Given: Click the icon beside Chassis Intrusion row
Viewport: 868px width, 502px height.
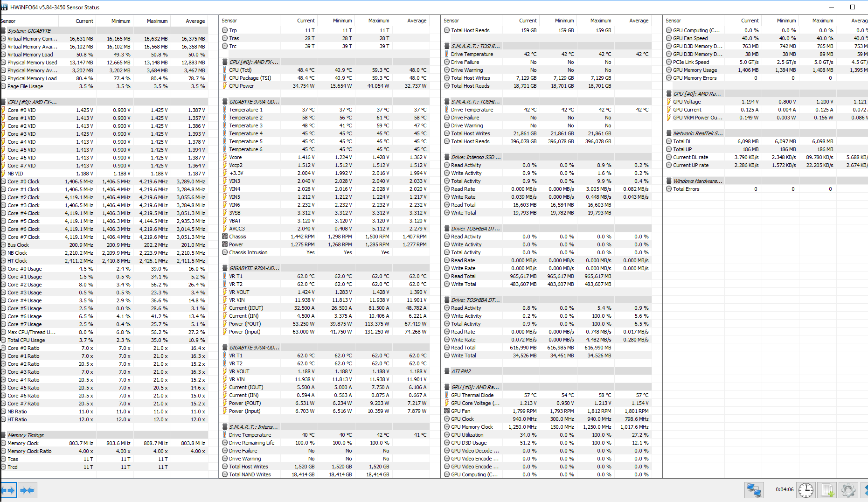Looking at the screenshot, I should pyautogui.click(x=224, y=252).
